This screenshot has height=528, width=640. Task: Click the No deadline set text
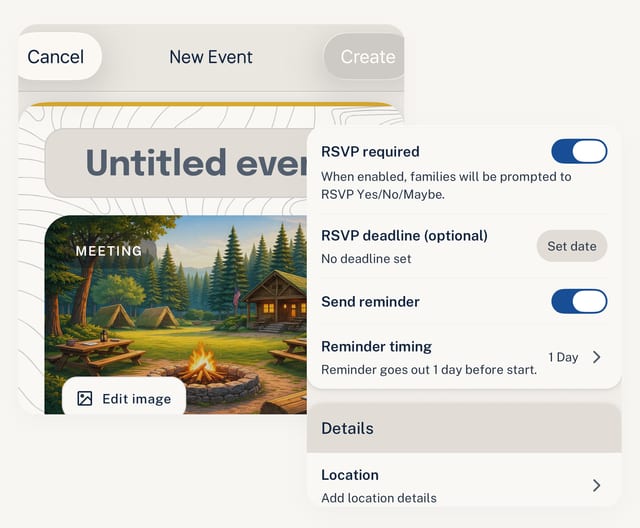pos(366,259)
